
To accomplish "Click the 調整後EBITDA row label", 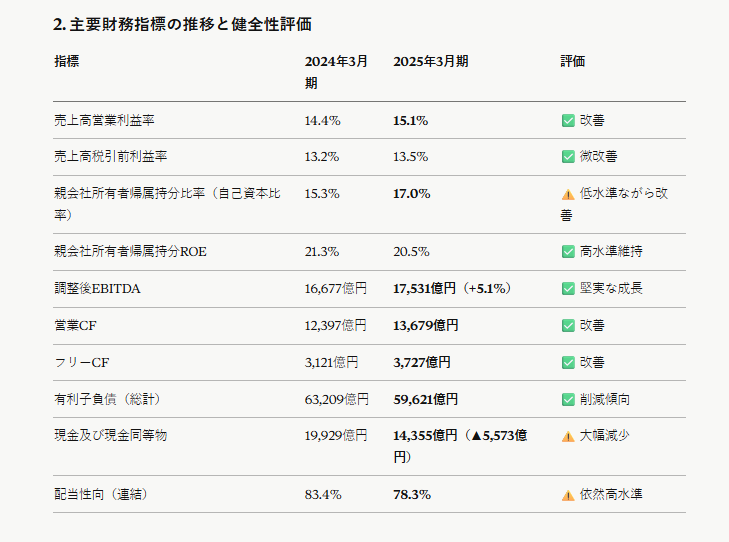I will (97, 289).
